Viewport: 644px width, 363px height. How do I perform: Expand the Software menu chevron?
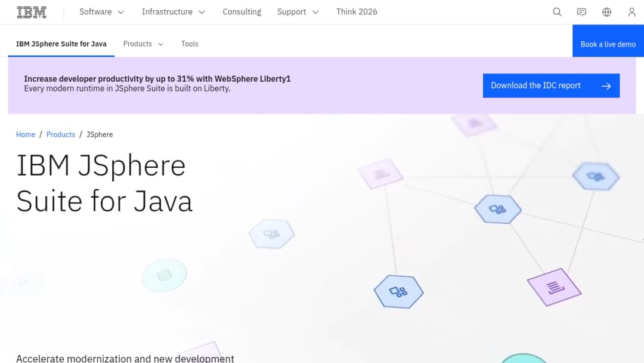coord(120,13)
